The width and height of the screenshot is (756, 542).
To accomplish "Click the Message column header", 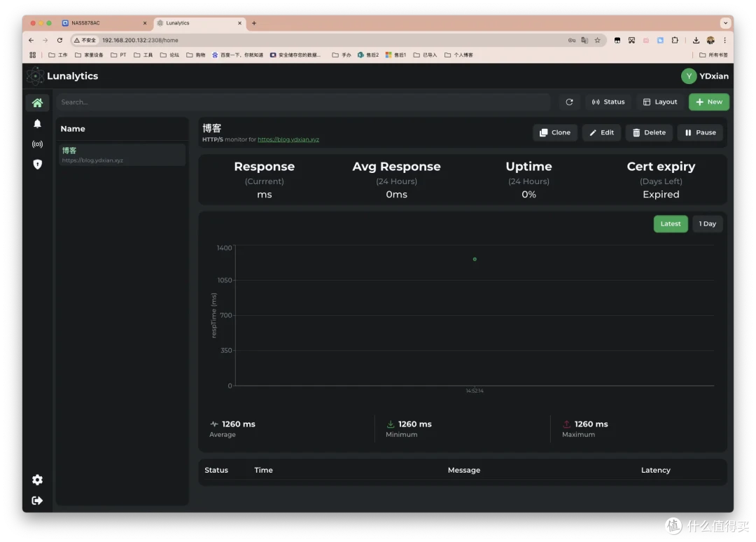I will tap(464, 470).
